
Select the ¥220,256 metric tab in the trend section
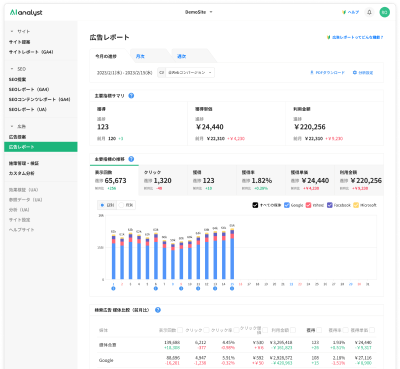359,180
